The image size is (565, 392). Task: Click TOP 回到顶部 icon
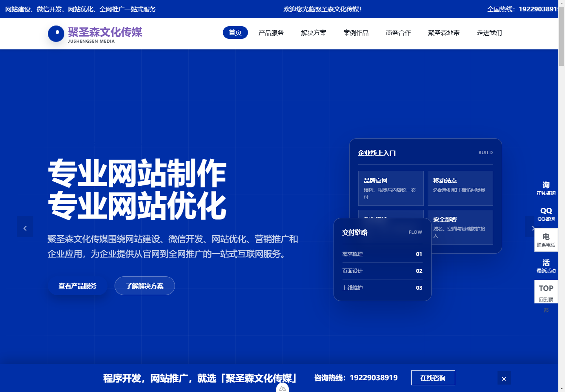coord(546,292)
